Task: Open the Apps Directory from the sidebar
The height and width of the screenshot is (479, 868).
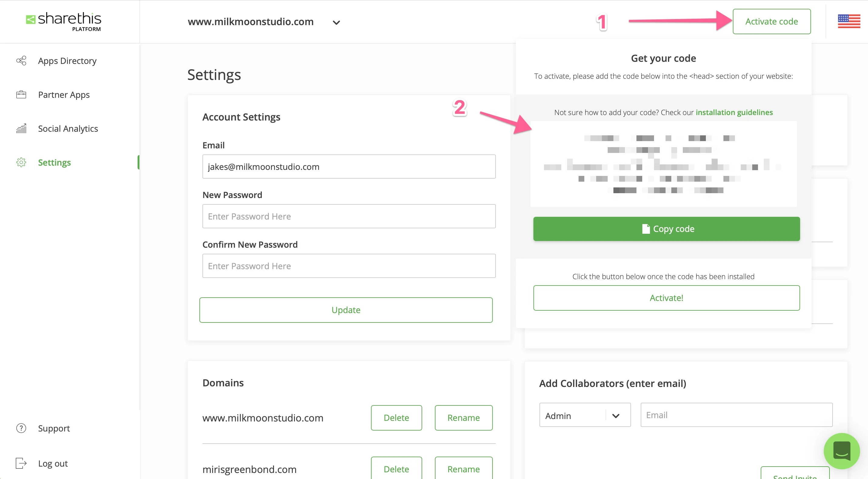Action: point(67,61)
